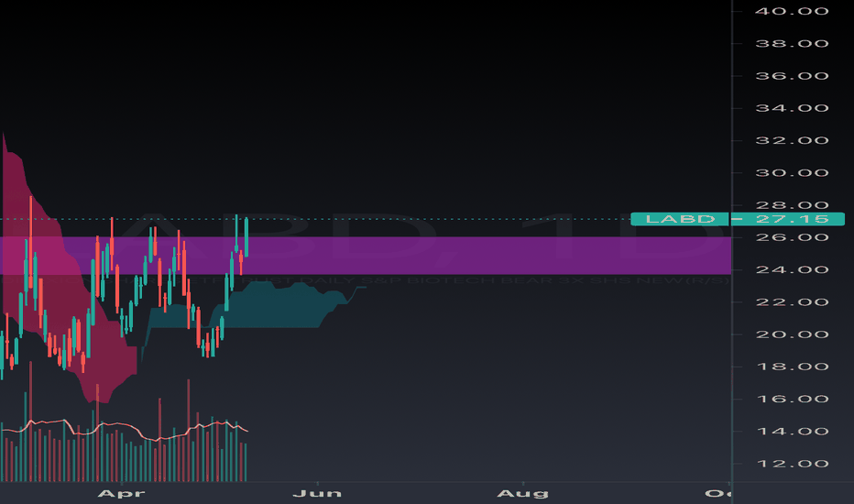Image resolution: width=854 pixels, height=504 pixels.
Task: Click the Jun date label on time axis
Action: (317, 494)
